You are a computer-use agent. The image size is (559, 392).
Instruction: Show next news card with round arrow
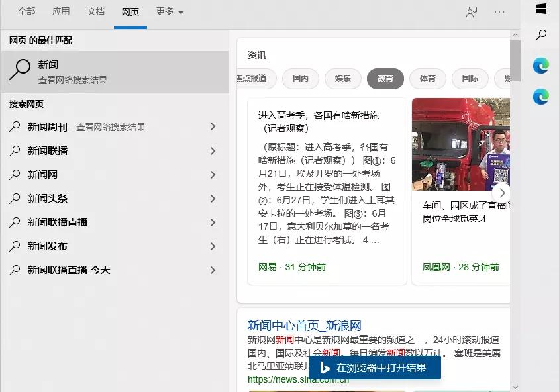coord(502,193)
